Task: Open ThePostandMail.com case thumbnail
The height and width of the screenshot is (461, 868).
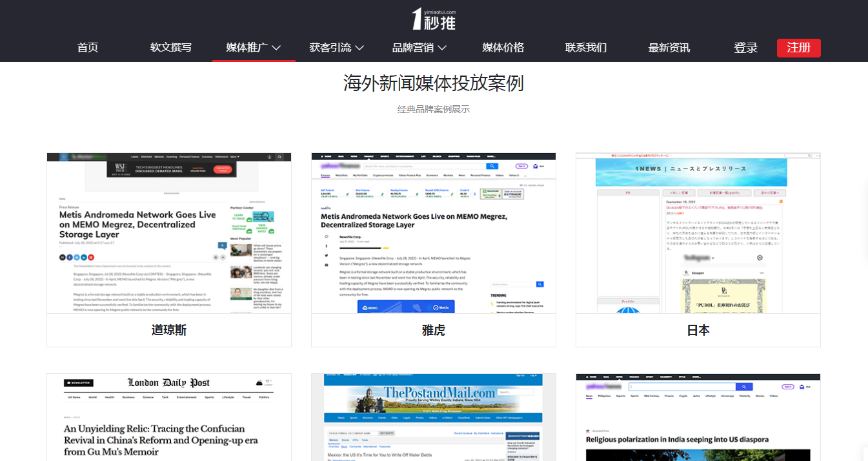Action: point(434,417)
